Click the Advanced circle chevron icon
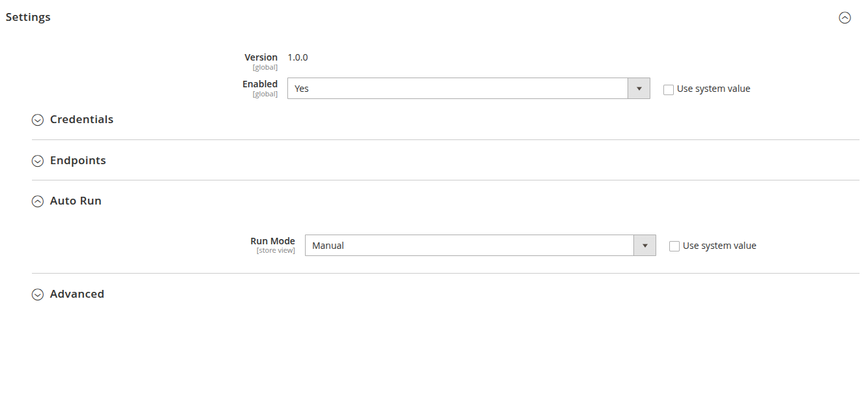Image resolution: width=868 pixels, height=400 pixels. (x=38, y=294)
